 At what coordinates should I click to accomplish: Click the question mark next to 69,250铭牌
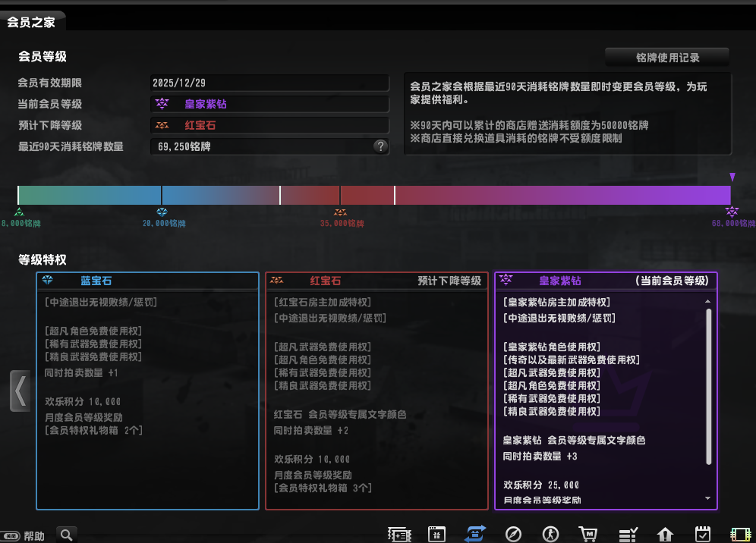click(x=381, y=146)
